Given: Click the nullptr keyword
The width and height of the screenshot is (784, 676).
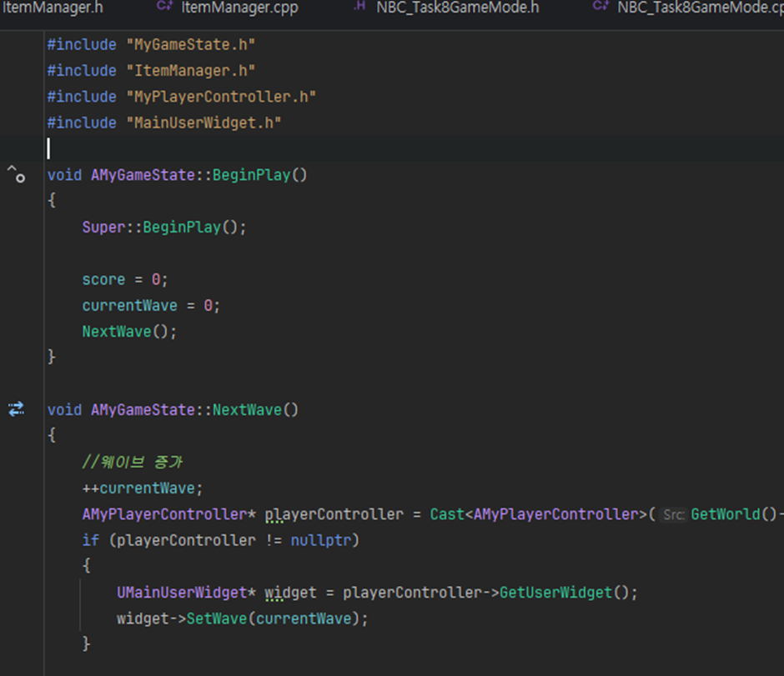Looking at the screenshot, I should (x=320, y=540).
